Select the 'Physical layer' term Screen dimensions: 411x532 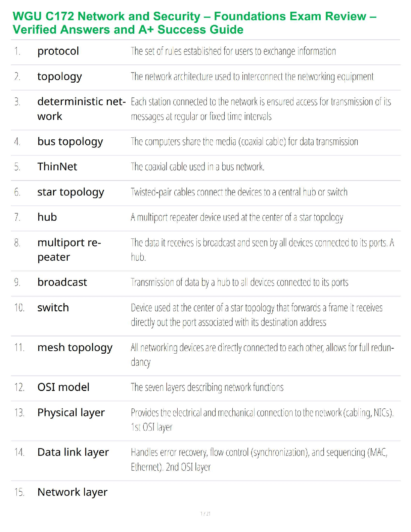71,412
